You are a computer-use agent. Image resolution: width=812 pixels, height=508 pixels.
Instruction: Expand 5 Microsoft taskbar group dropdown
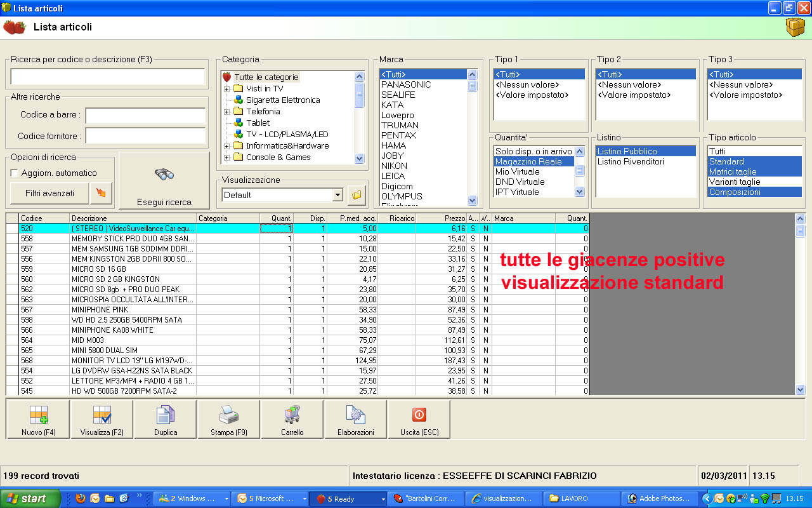coord(305,499)
